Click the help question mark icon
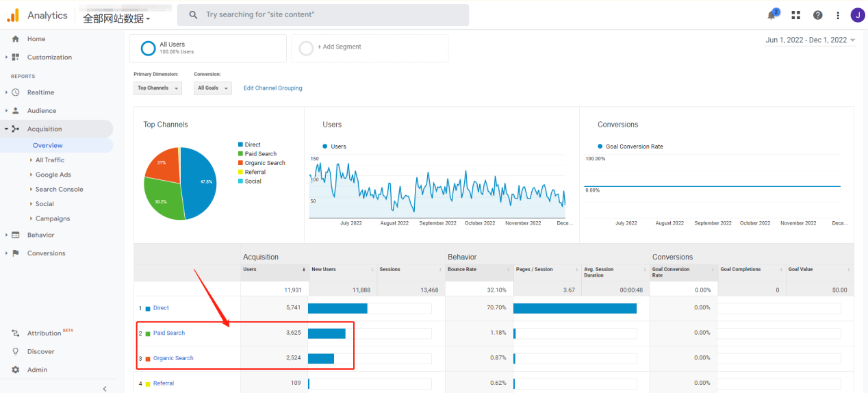The image size is (868, 393). pyautogui.click(x=817, y=15)
